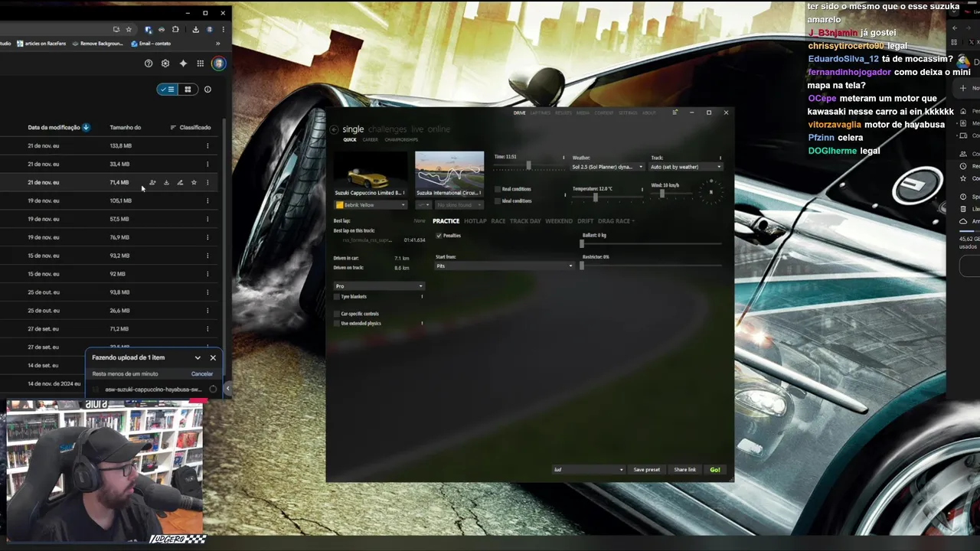Open Content Manager notifications icon in title bar
Image resolution: width=980 pixels, height=551 pixels.
click(675, 112)
